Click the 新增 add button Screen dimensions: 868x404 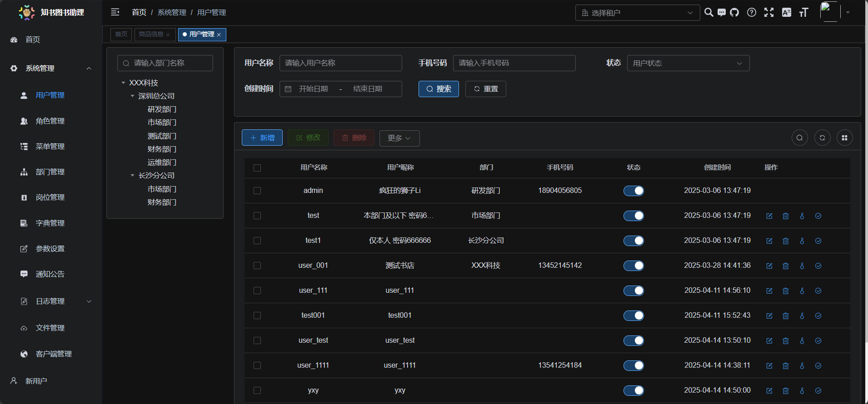262,138
